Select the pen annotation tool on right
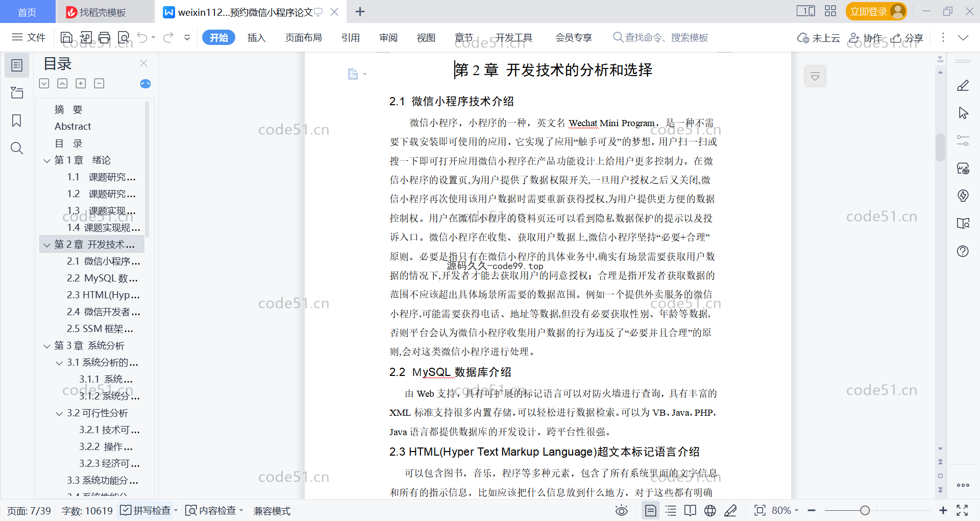Image resolution: width=980 pixels, height=521 pixels. pyautogui.click(x=963, y=85)
